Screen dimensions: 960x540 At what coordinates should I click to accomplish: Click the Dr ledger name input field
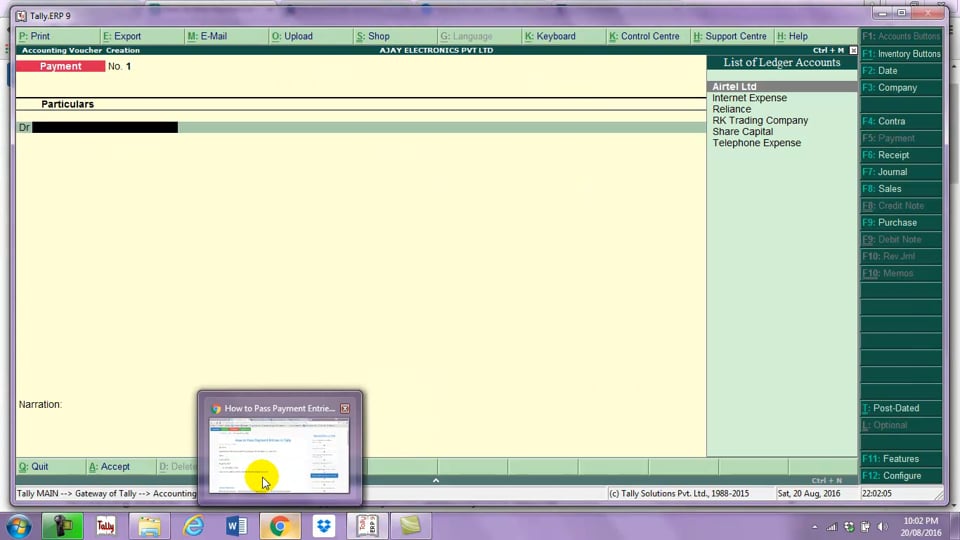(x=105, y=127)
